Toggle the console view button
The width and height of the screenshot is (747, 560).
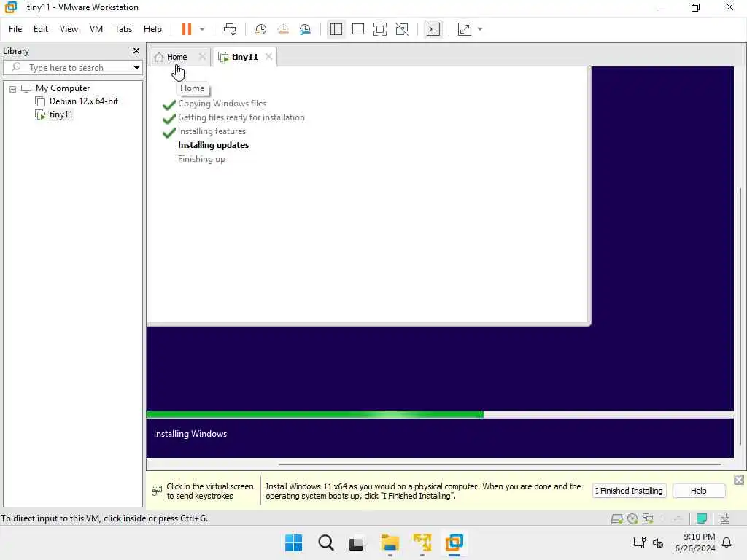(x=433, y=29)
